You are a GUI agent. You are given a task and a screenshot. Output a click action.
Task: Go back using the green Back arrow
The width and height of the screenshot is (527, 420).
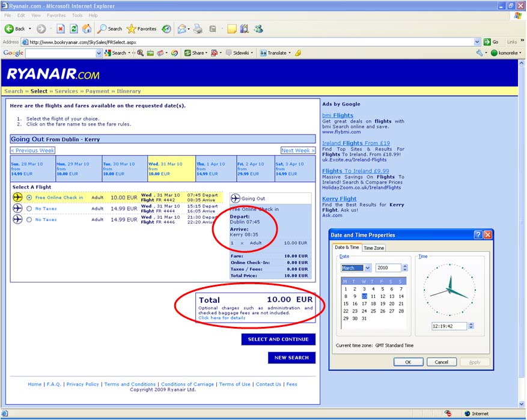point(9,29)
